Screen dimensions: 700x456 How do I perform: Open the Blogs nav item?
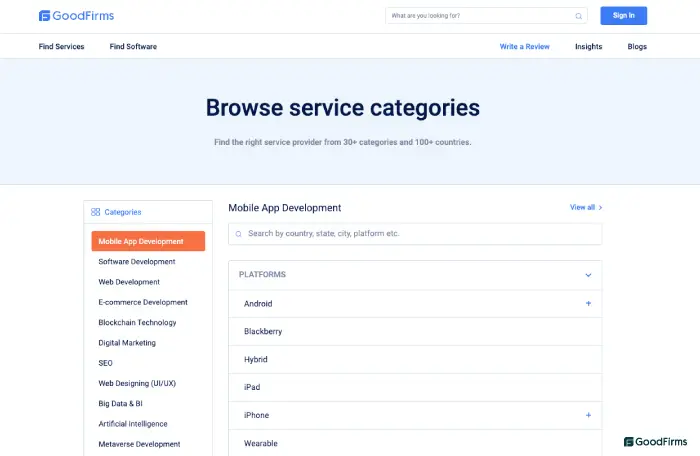click(x=637, y=46)
